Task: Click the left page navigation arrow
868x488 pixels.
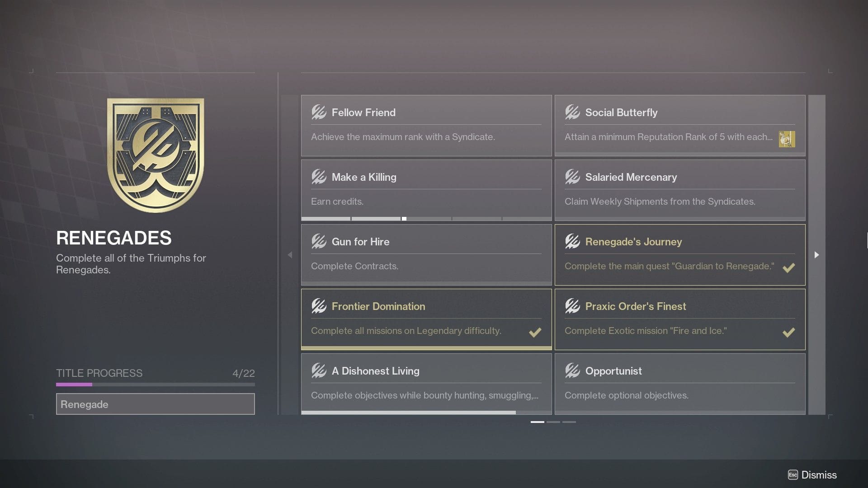Action: 290,255
